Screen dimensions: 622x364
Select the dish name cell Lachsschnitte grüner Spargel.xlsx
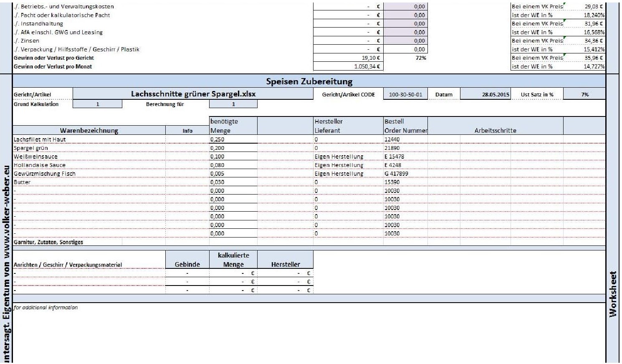[x=193, y=94]
